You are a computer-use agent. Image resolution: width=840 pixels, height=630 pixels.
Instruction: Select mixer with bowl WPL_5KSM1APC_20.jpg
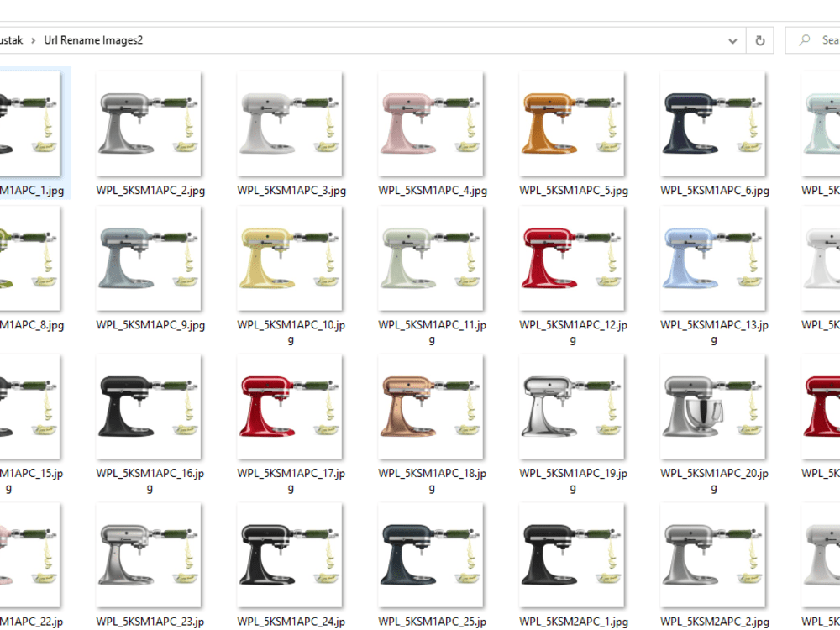[x=712, y=407]
